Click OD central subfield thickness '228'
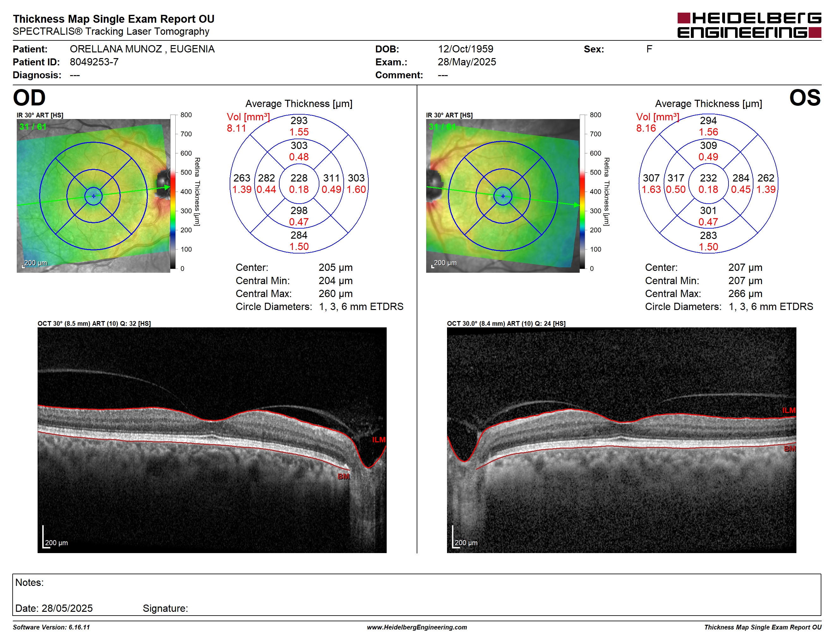 point(299,178)
